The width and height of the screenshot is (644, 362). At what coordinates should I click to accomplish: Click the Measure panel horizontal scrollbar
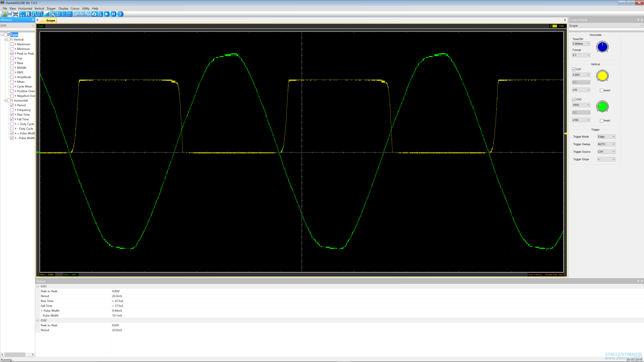[x=17, y=354]
